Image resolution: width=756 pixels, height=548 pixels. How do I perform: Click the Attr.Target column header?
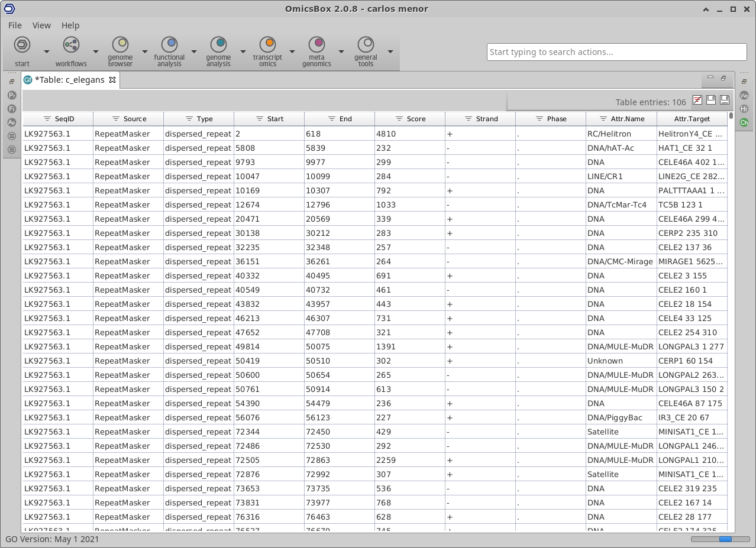pos(692,119)
